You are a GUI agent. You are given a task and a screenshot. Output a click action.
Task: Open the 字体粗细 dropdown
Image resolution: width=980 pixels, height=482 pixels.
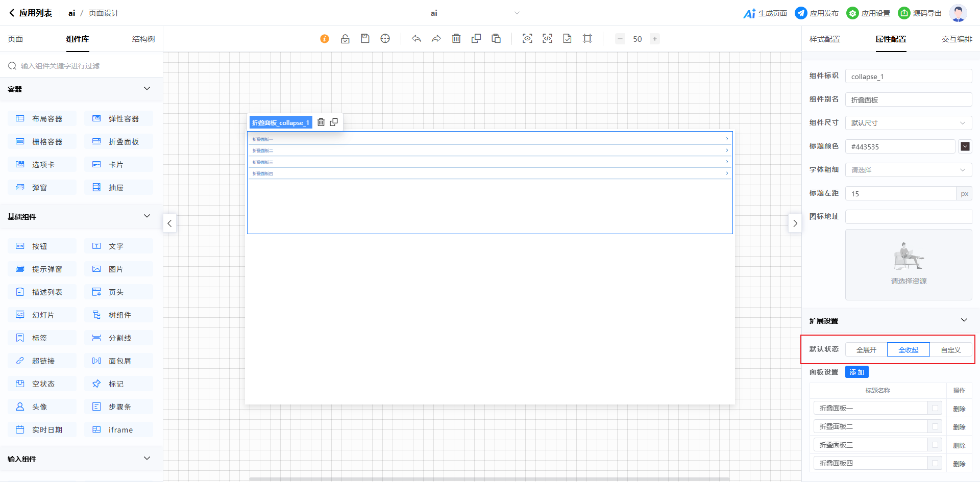(908, 170)
